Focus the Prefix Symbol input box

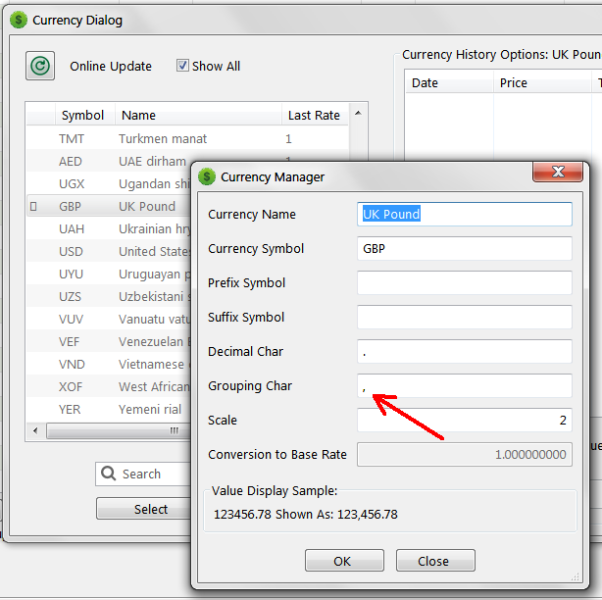coord(464,283)
